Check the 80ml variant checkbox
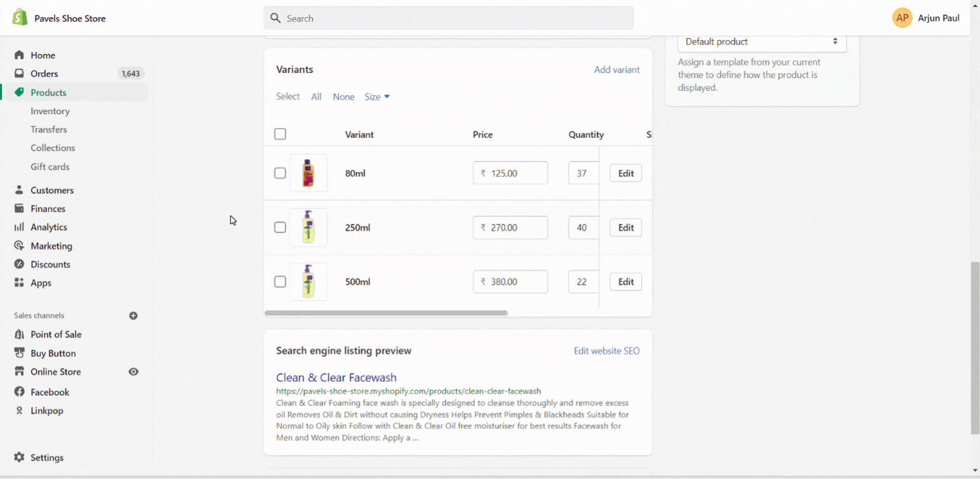 [280, 173]
